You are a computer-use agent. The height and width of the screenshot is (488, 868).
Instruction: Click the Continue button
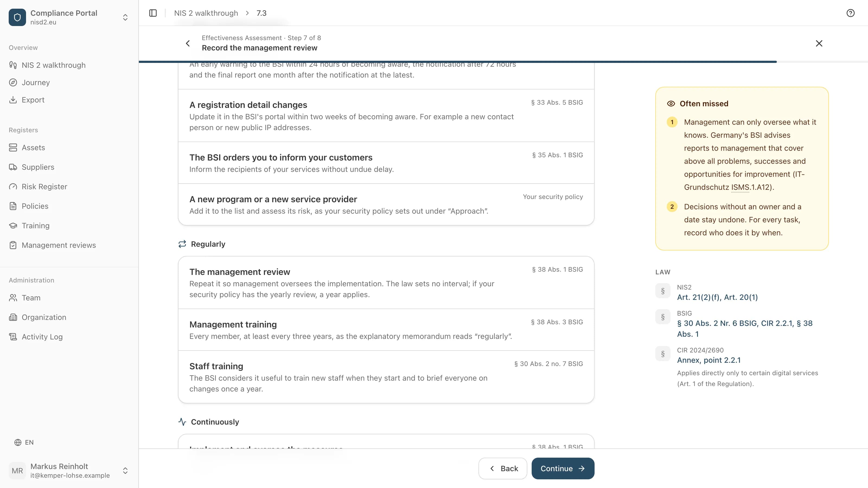(563, 468)
